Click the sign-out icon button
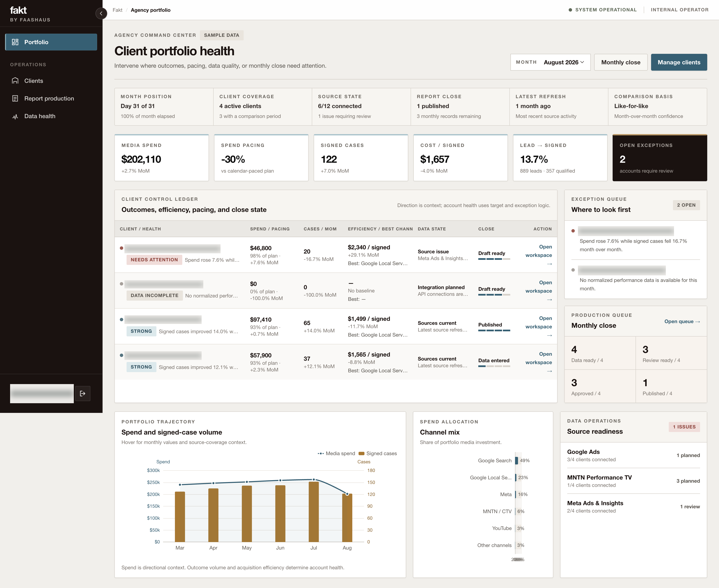719x588 pixels. [x=83, y=394]
